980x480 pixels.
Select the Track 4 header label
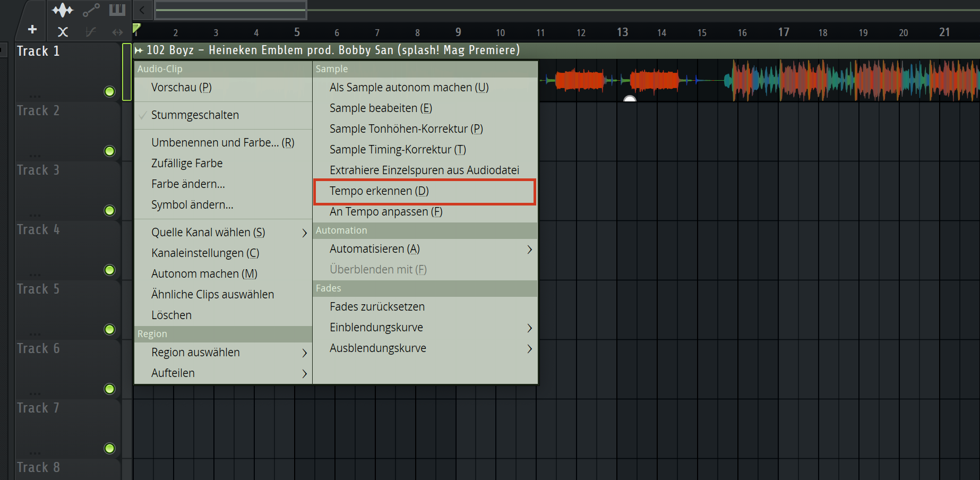click(x=38, y=230)
